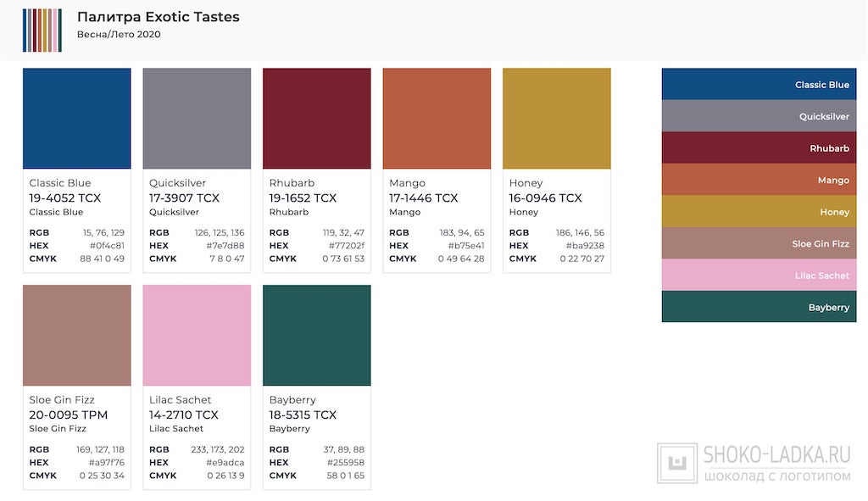
Task: Click Quicksilver bar in side list
Action: (x=759, y=116)
